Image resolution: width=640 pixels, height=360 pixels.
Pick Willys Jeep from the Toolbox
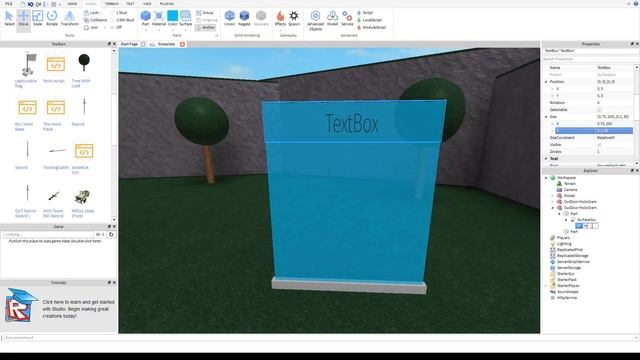point(83,203)
